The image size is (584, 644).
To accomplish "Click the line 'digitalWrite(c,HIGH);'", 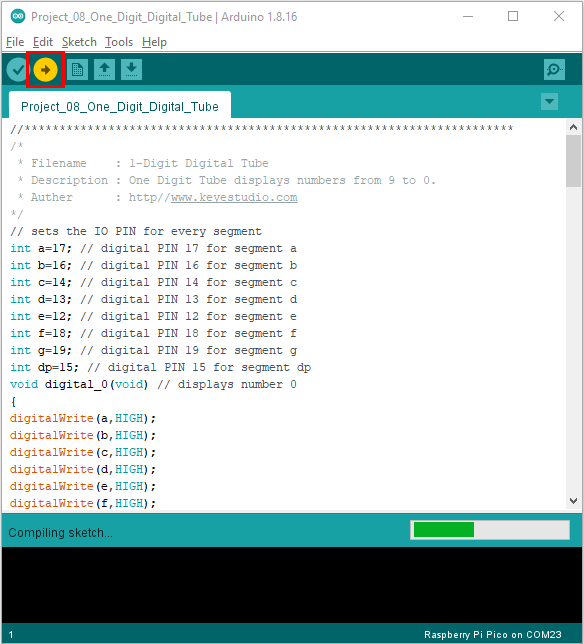I will point(83,453).
